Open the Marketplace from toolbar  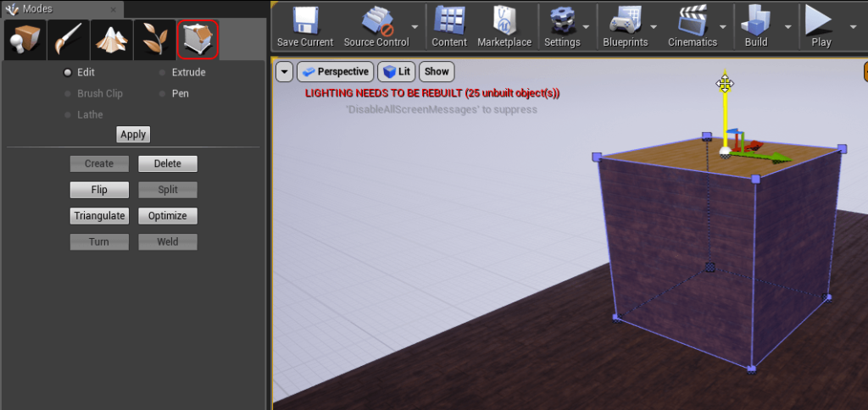pos(504,20)
